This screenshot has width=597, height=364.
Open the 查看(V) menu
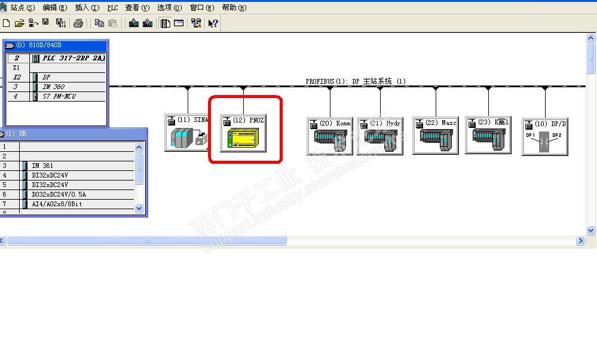137,8
